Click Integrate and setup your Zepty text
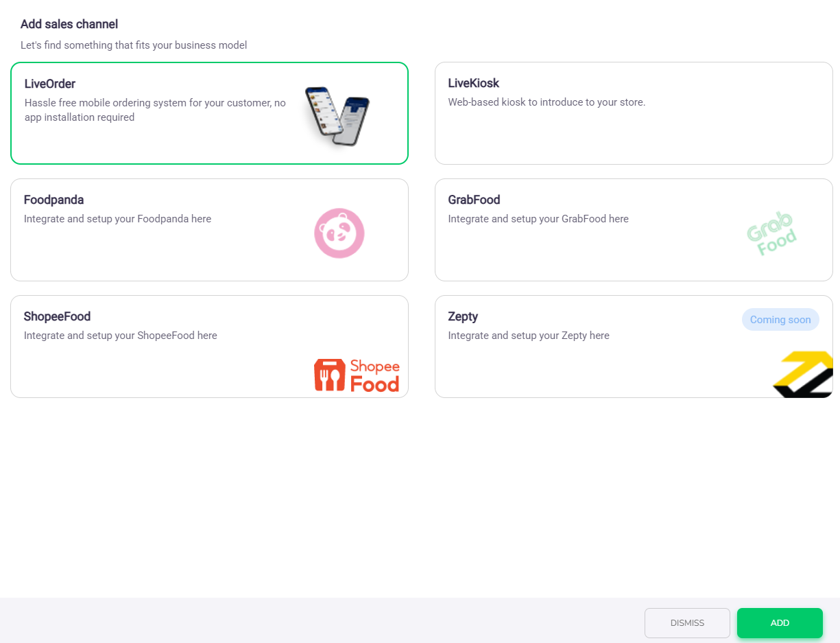Viewport: 840px width, 643px height. pyautogui.click(x=529, y=336)
